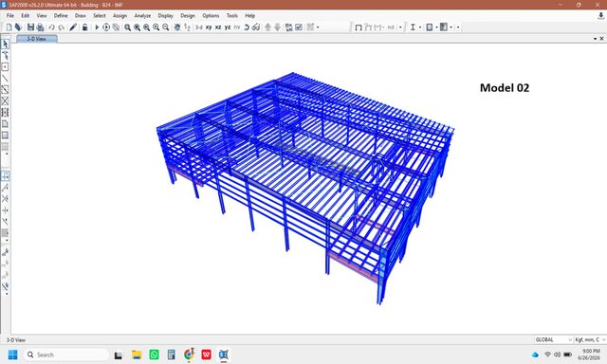Redo the last undone action
This screenshot has width=607, height=364.
(61, 27)
